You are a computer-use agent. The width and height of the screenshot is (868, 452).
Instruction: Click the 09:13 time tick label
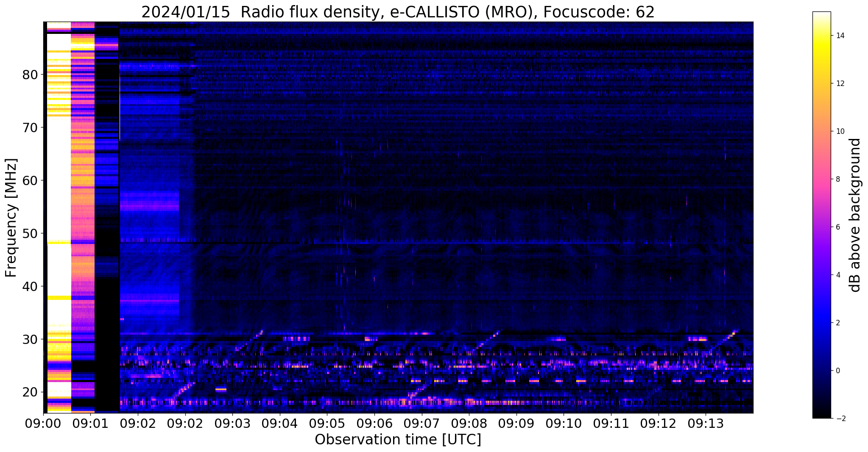click(x=706, y=424)
